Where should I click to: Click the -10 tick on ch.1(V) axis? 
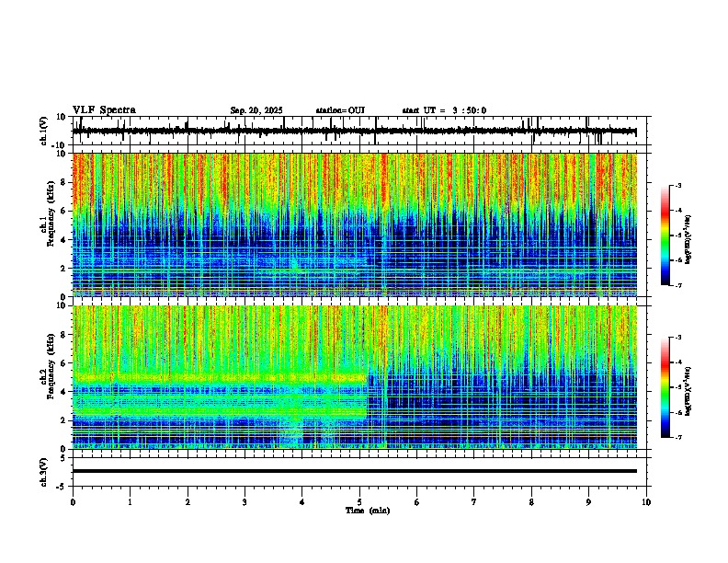click(x=60, y=145)
